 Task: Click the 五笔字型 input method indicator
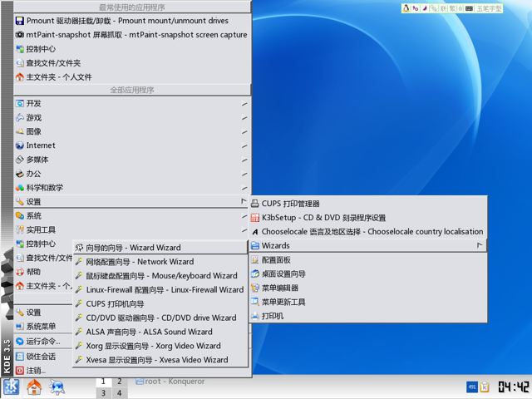pos(489,8)
